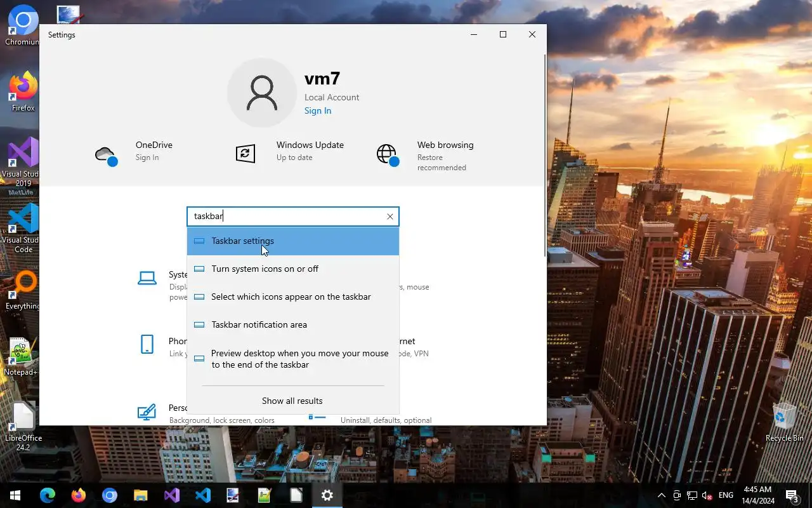Click the Windows Update refresh icon

(x=246, y=153)
